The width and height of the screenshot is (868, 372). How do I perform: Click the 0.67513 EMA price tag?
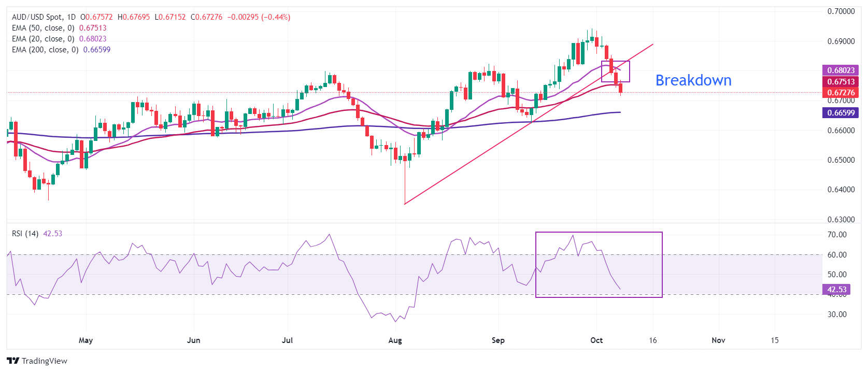point(840,82)
